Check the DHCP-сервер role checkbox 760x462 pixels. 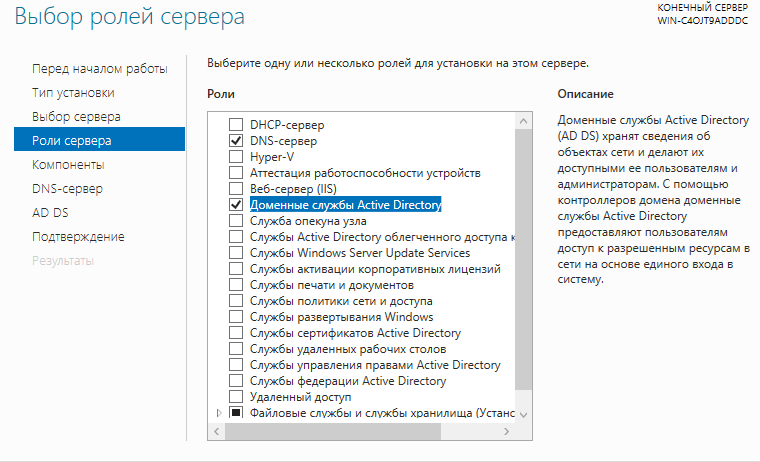236,125
